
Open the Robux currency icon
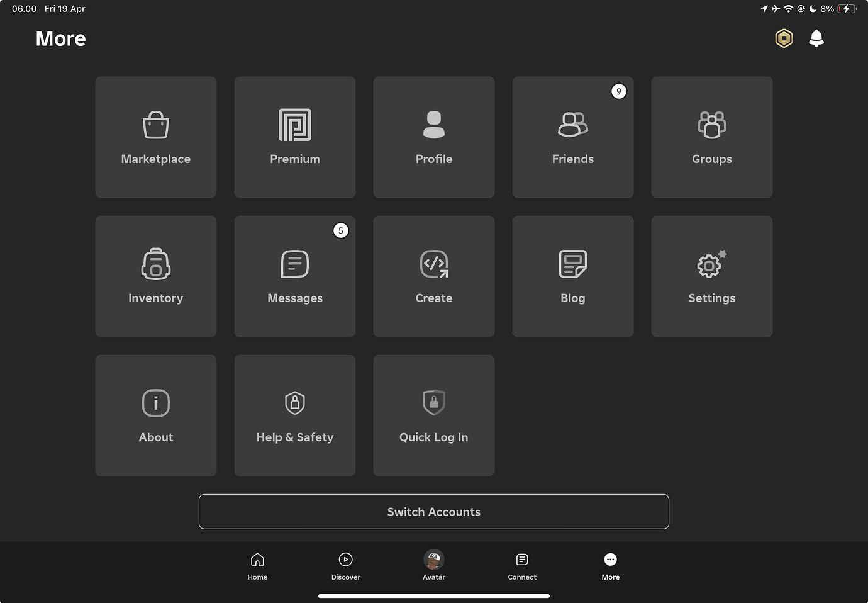784,38
